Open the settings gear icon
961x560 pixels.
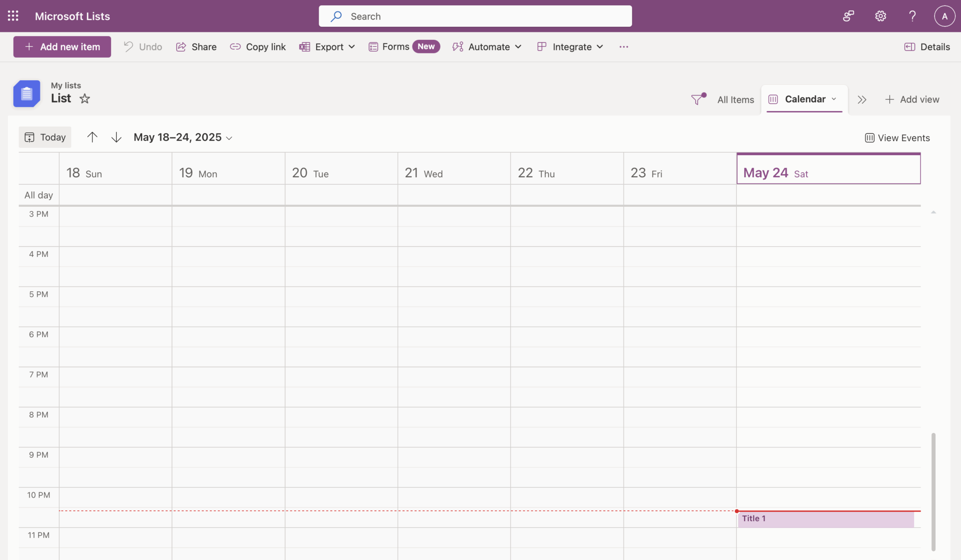click(x=879, y=15)
